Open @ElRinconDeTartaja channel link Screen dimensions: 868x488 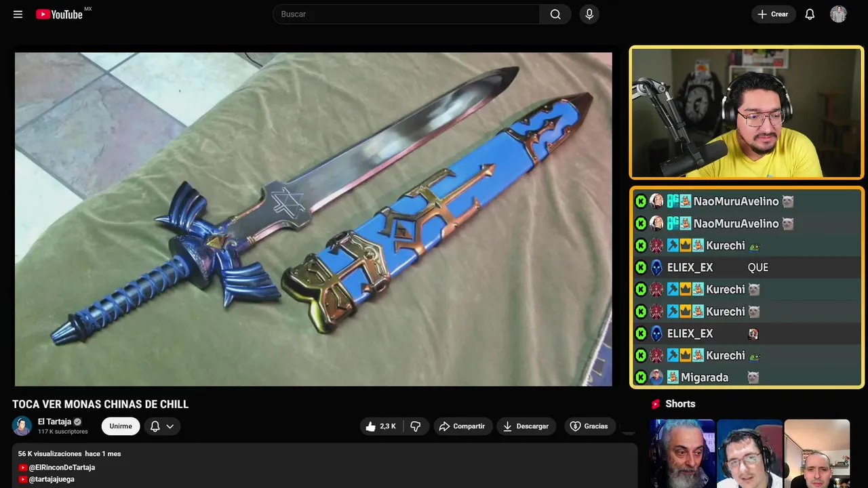pos(62,468)
